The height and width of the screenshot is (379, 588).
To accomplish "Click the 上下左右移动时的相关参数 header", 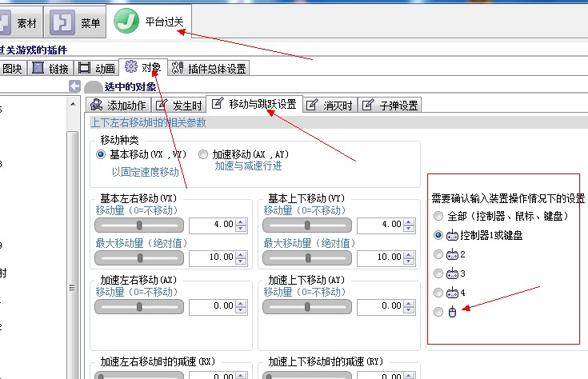I will [149, 122].
